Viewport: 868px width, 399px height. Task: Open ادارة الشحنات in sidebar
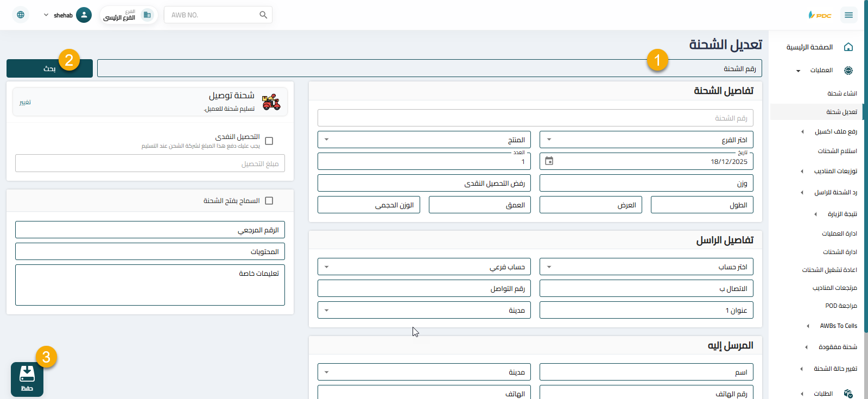pos(840,252)
